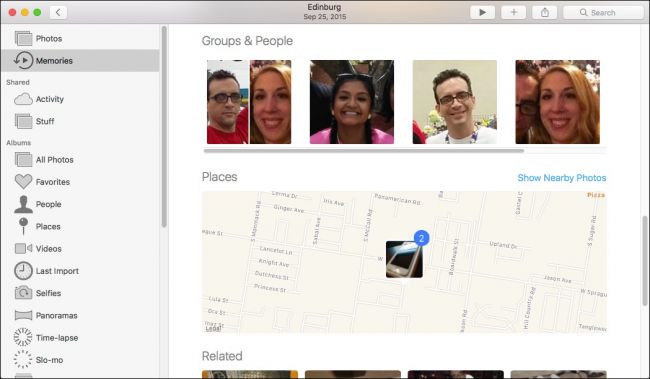Open the Places pin icon
The width and height of the screenshot is (650, 379).
24,226
